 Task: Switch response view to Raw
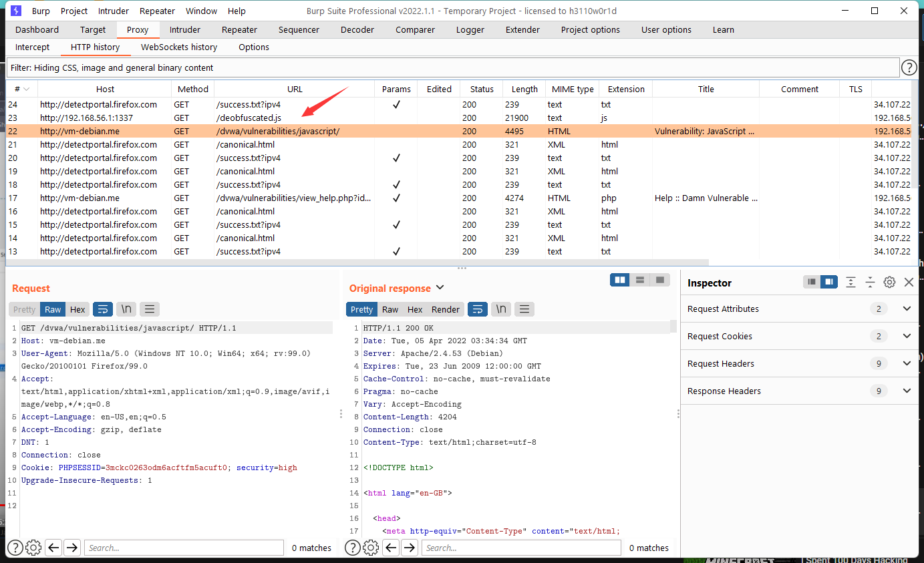coord(390,309)
